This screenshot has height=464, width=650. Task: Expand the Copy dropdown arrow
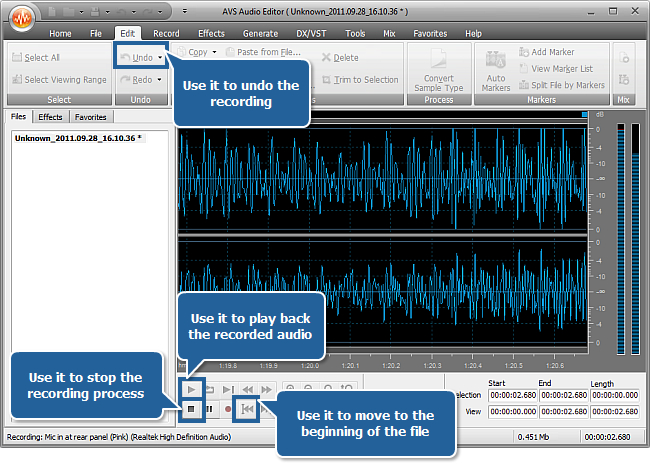pos(214,52)
